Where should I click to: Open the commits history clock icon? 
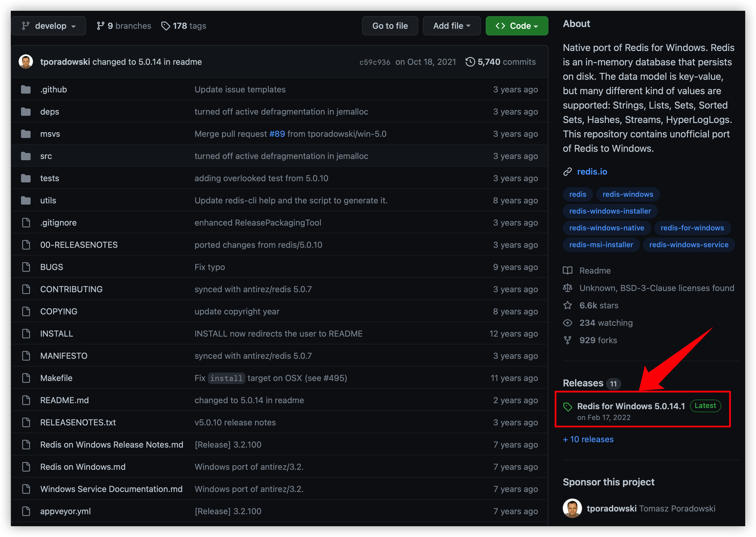coord(470,62)
